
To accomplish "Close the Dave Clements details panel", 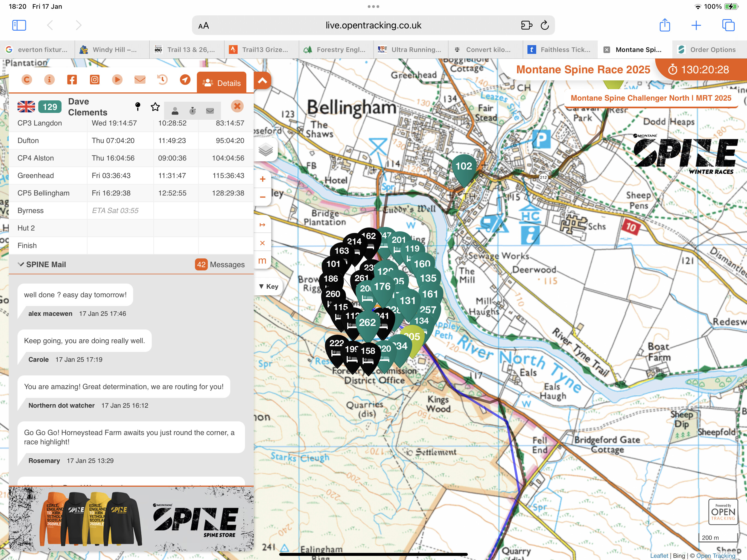I will [x=237, y=106].
